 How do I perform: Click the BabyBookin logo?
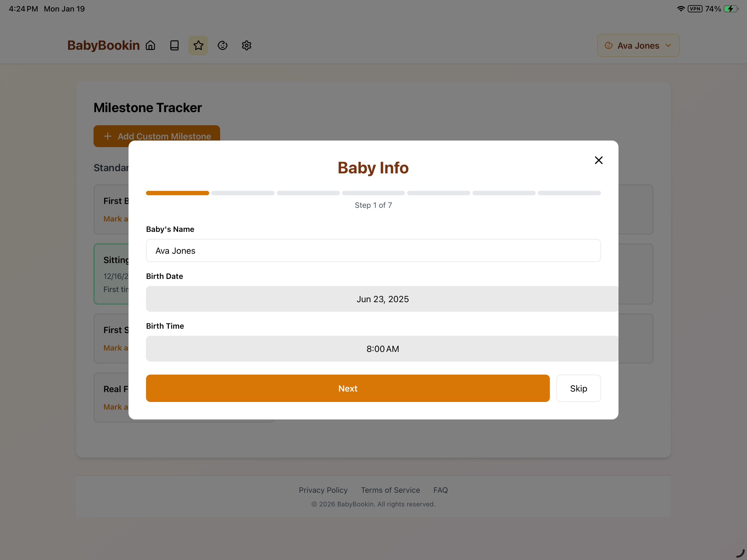pos(103,45)
